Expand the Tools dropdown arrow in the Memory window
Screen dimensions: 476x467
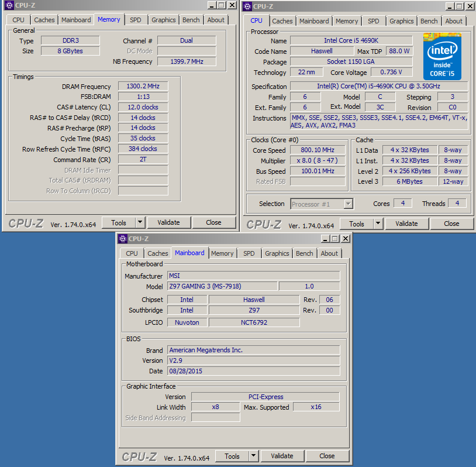(x=140, y=222)
